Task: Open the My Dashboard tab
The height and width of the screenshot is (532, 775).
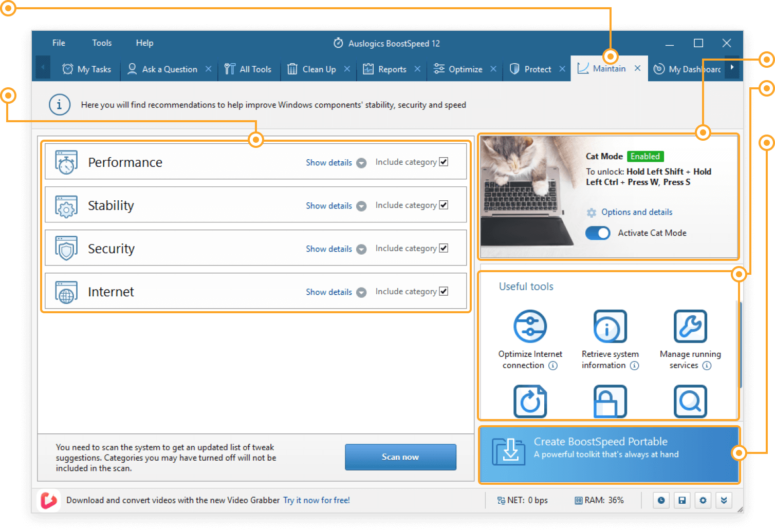Action: 687,69
